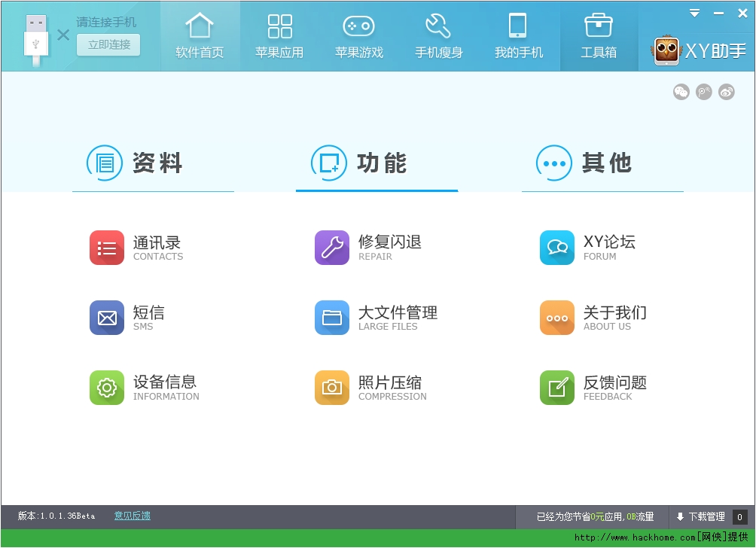This screenshot has height=548, width=756.
Task: Click the download arrow icon in the status bar
Action: (x=680, y=516)
